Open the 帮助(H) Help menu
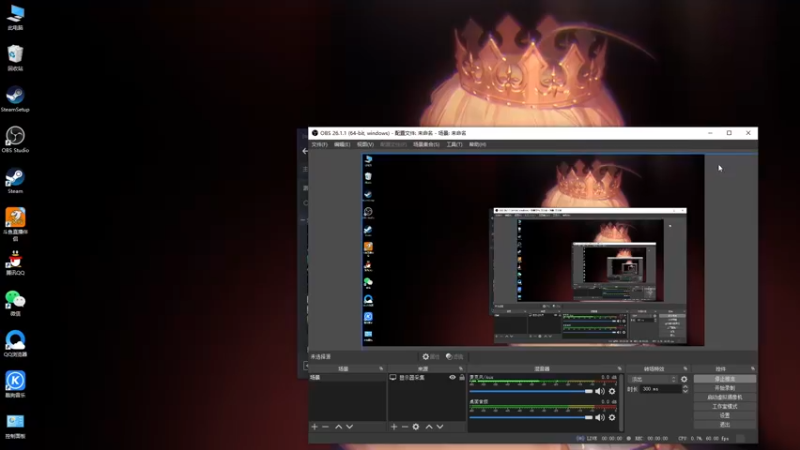Viewport: 800px width, 450px height. pyautogui.click(x=478, y=144)
